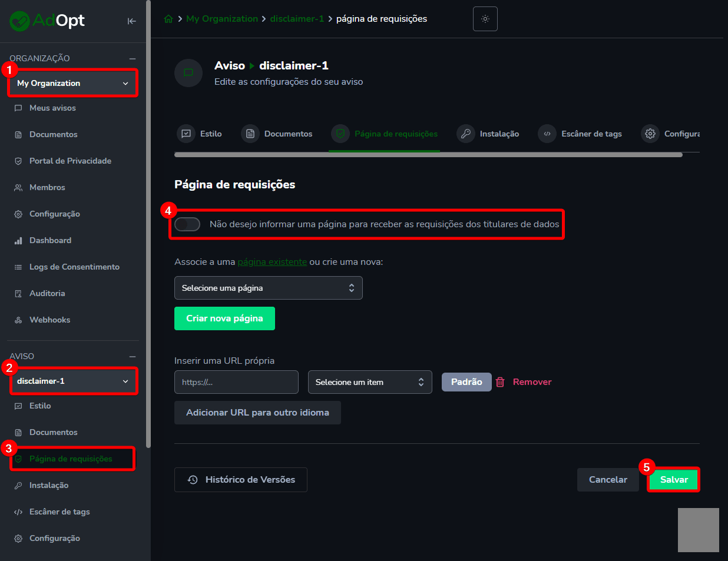Click the Meus avisos chat icon

pos(18,108)
